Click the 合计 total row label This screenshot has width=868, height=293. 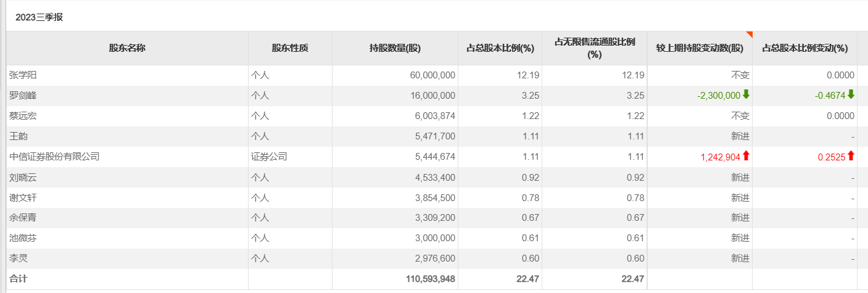click(19, 279)
